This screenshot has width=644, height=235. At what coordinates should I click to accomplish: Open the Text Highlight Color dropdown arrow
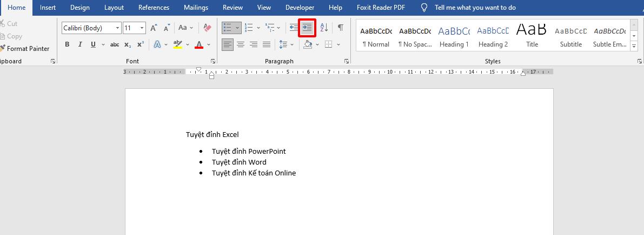click(x=188, y=44)
